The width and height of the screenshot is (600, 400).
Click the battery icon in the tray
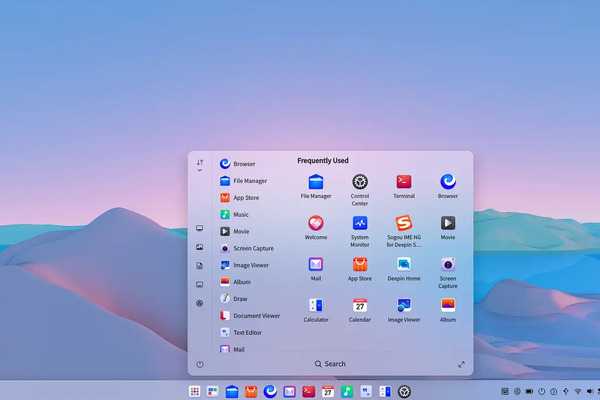point(529,391)
